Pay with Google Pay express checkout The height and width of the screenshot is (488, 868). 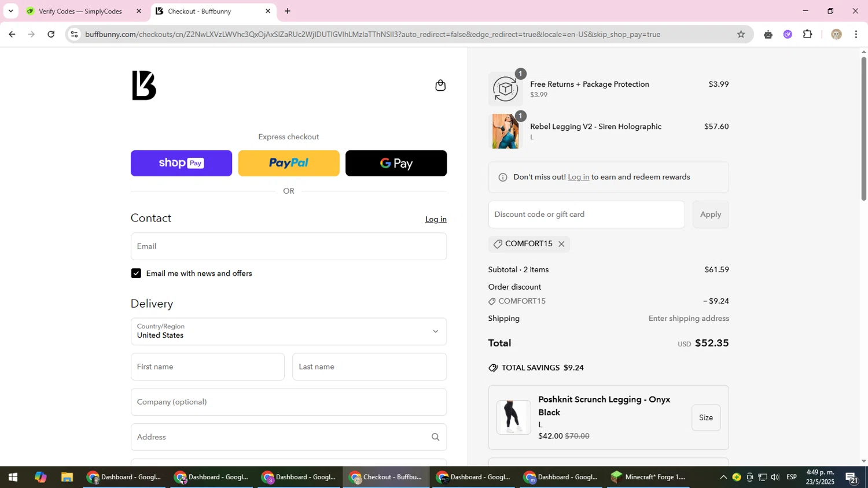tap(396, 163)
